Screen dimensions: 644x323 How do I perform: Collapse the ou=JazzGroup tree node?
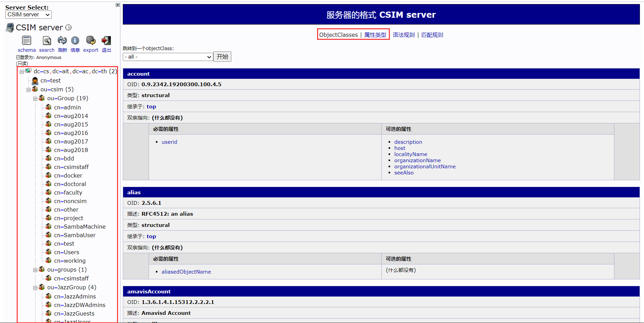pos(35,288)
